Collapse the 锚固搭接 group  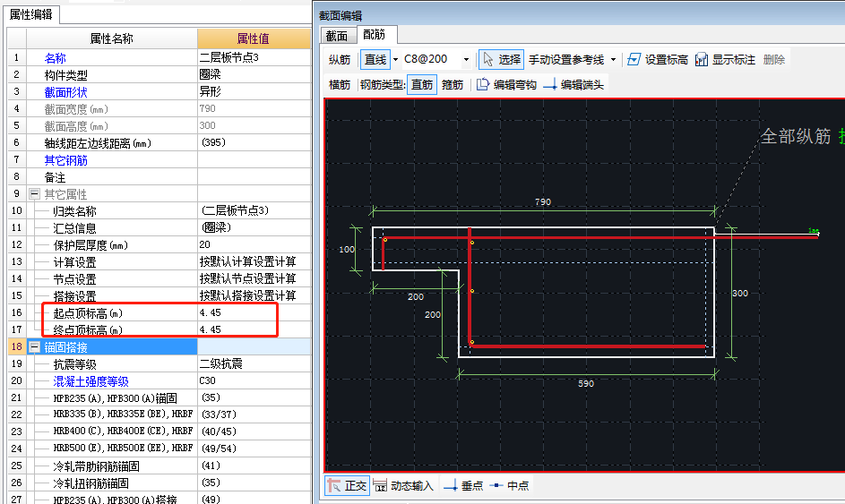[34, 346]
